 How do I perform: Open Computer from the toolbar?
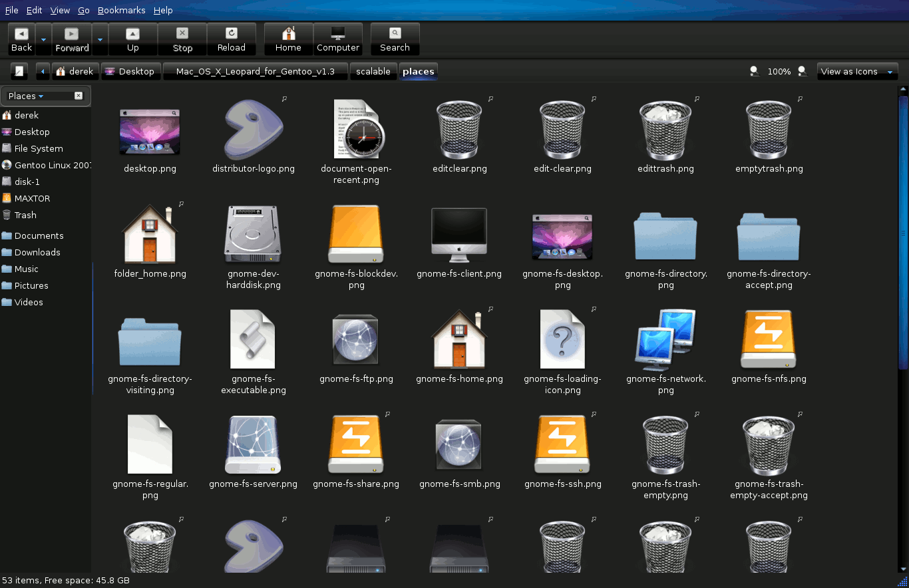(x=338, y=39)
